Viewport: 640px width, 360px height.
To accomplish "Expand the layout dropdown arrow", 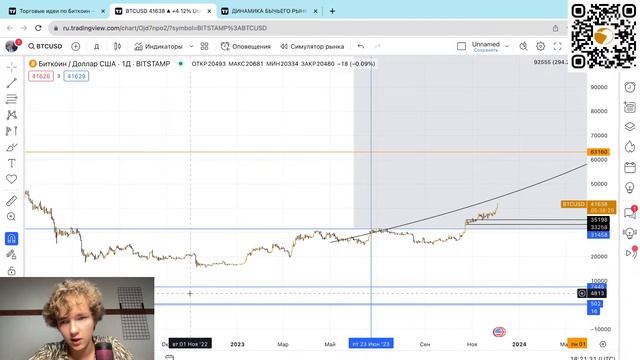I will point(507,47).
